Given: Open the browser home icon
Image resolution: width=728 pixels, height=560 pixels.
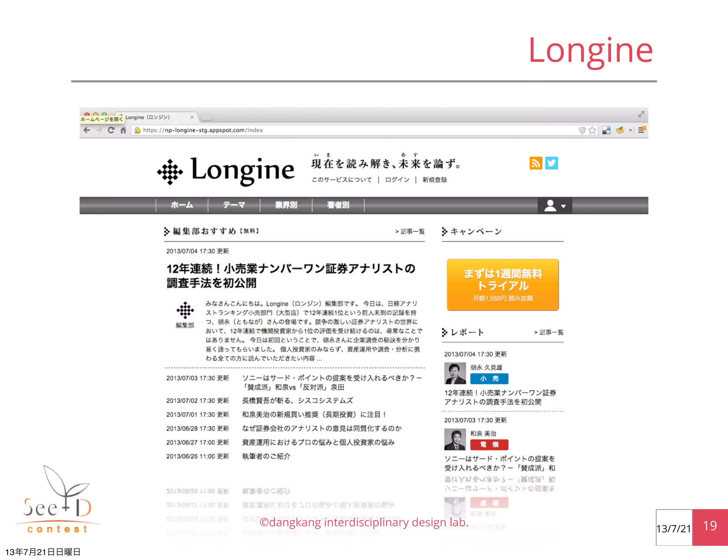Looking at the screenshot, I should click(x=123, y=130).
